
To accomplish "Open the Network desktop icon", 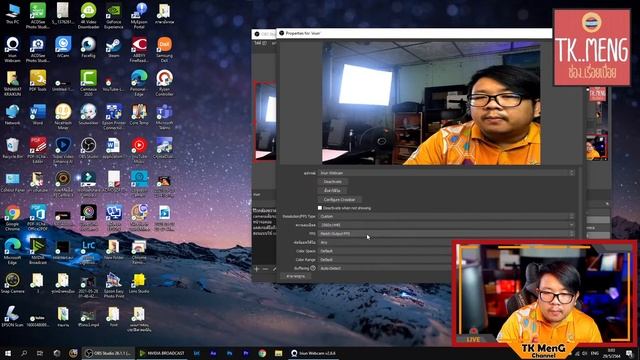I will coord(12,115).
